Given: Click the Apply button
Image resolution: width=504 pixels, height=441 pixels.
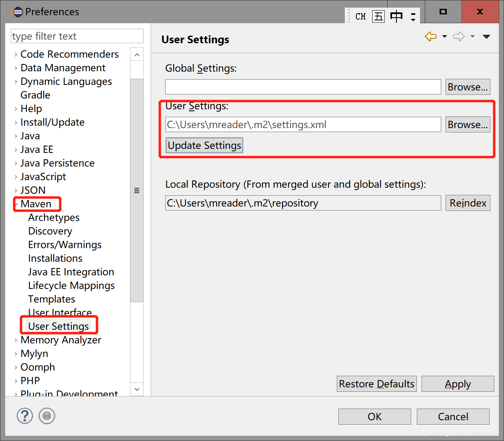Looking at the screenshot, I should click(x=458, y=384).
